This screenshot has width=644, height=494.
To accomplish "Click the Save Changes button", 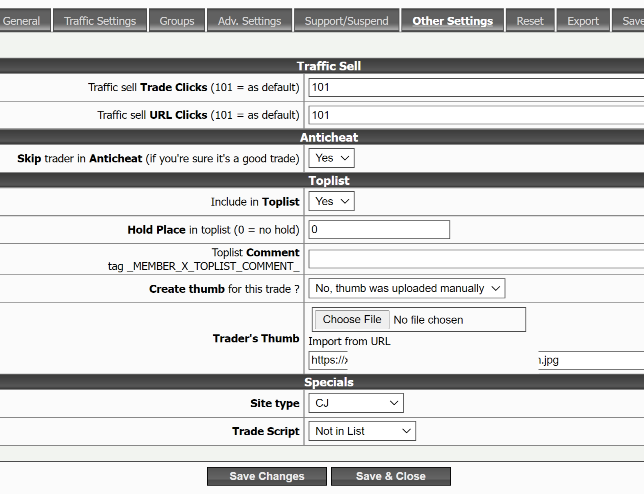I will [x=267, y=476].
